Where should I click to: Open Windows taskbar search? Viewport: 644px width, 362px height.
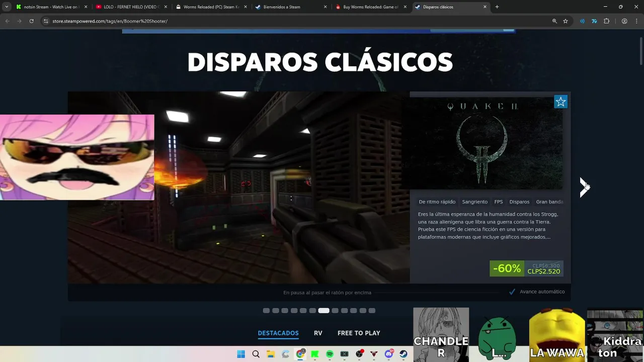256,354
